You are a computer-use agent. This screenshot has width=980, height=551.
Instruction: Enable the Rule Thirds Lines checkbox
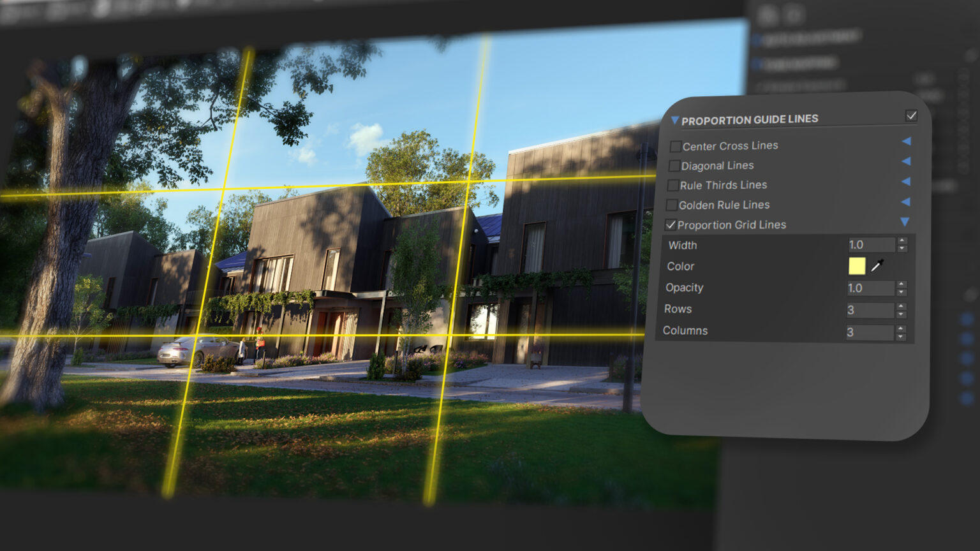click(x=672, y=186)
